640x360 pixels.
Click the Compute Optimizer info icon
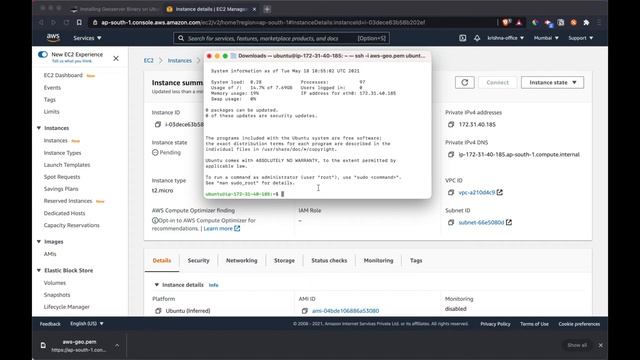pyautogui.click(x=155, y=220)
